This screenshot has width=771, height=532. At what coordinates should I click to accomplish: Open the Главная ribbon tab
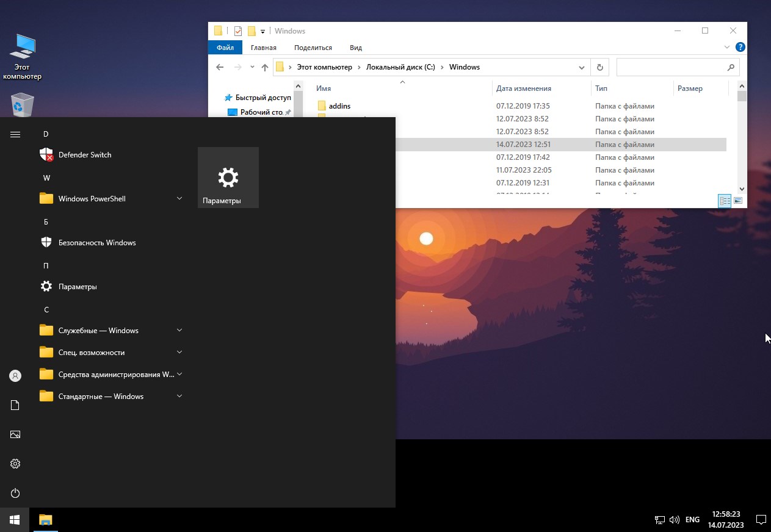tap(263, 48)
